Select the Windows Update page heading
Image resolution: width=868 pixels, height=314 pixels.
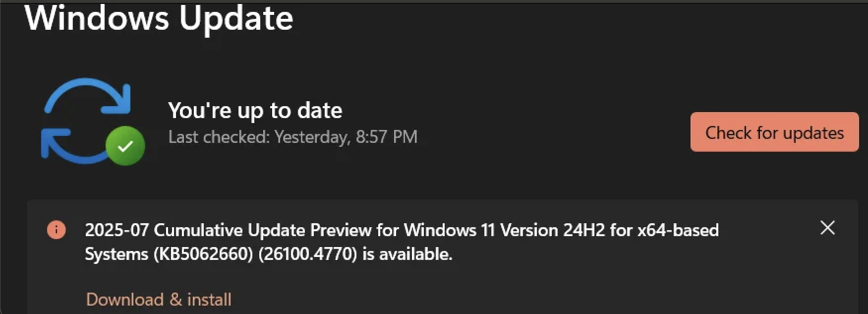tap(159, 18)
